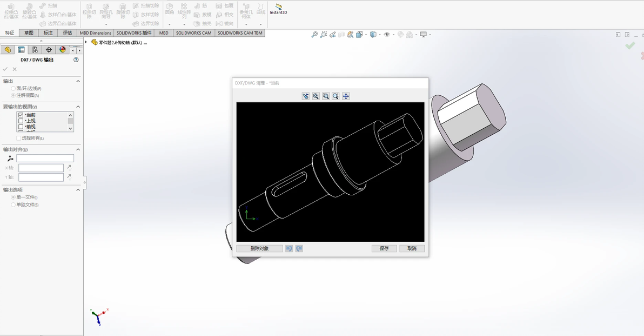The image size is (644, 336).
Task: Click the Hide/Show Items eye icon
Action: tap(387, 35)
